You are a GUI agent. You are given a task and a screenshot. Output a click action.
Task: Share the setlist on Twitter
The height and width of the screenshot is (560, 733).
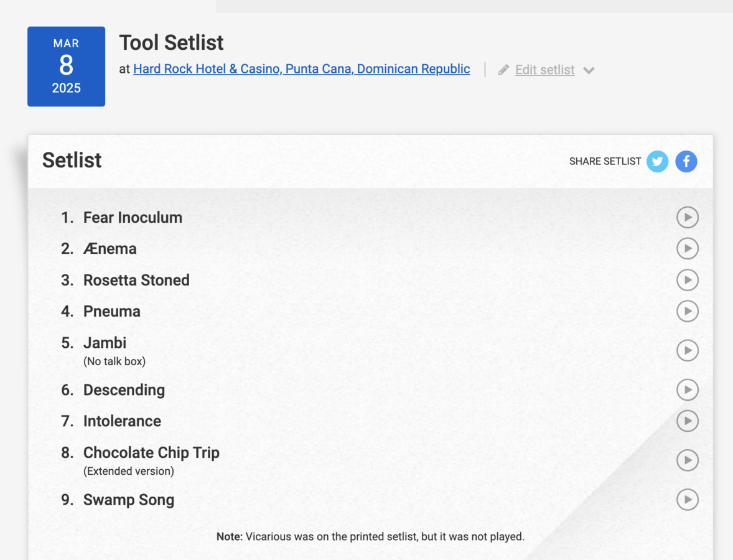point(657,161)
